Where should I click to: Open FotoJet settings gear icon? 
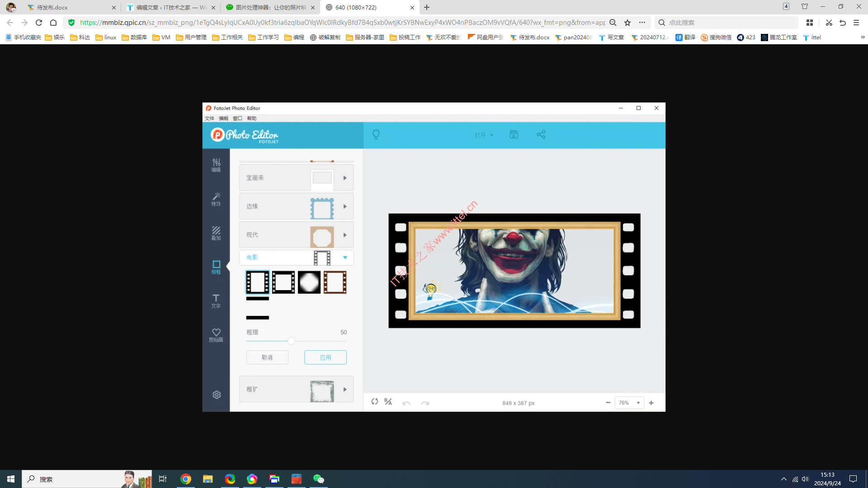pyautogui.click(x=217, y=394)
